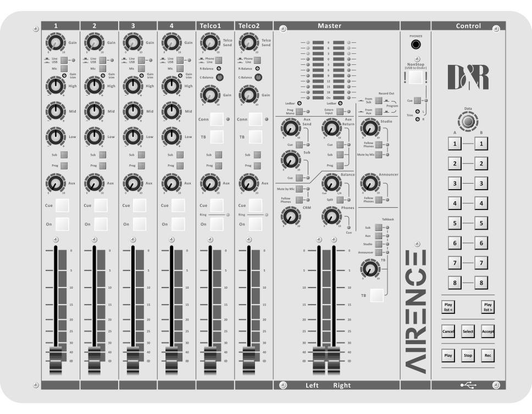Click the Studio level knob
The image size is (532, 414).
pos(370,128)
